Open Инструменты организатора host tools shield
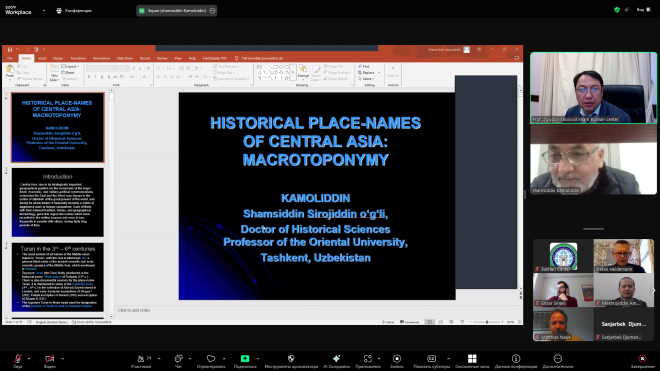Image resolution: width=660 pixels, height=371 pixels. pos(291,359)
